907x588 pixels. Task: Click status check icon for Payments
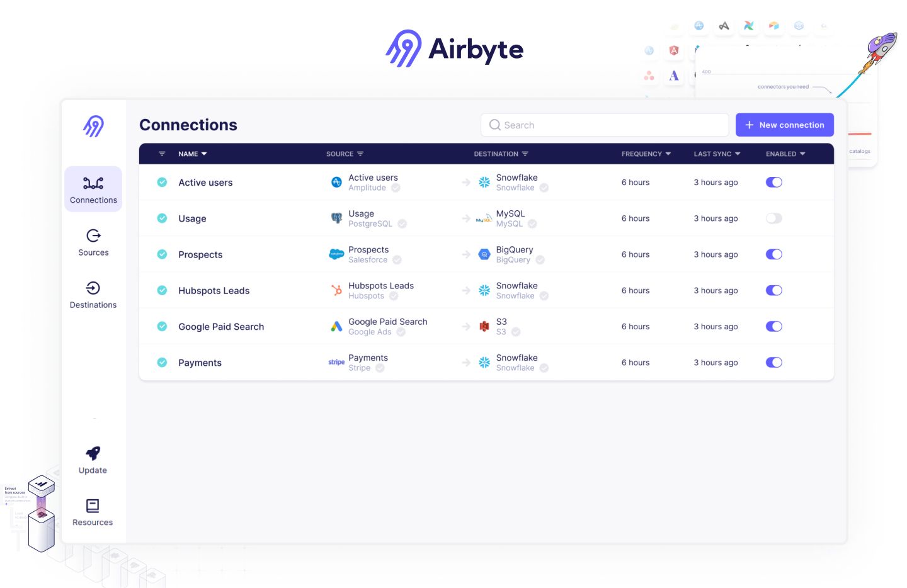(x=162, y=362)
